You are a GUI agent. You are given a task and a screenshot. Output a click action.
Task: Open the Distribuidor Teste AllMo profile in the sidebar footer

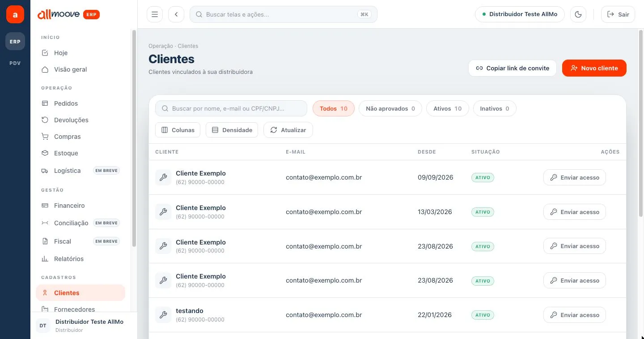pyautogui.click(x=84, y=326)
